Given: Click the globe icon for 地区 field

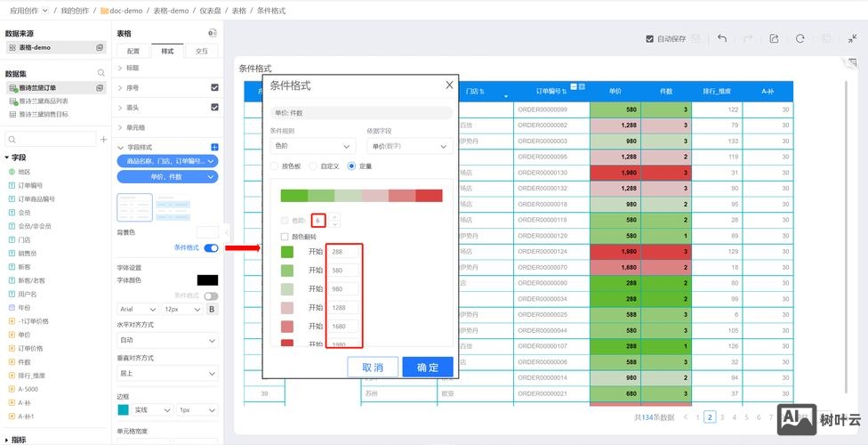Looking at the screenshot, I should [12, 172].
